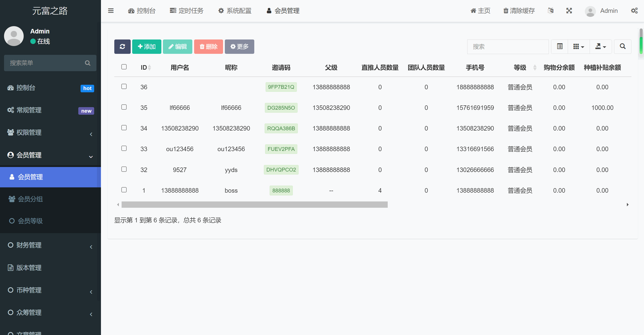The image size is (644, 335).
Task: Select the checkbox for row ID 35
Action: tap(124, 107)
